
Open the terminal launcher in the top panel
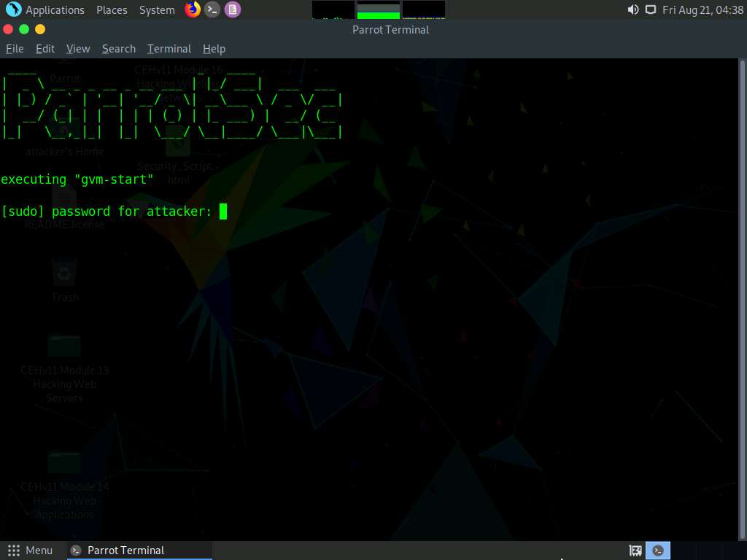(x=212, y=9)
